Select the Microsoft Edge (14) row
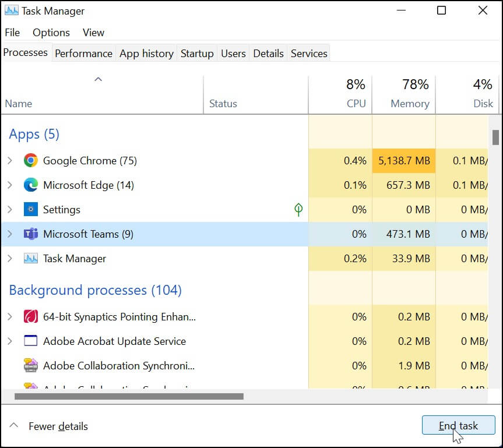 [x=244, y=185]
